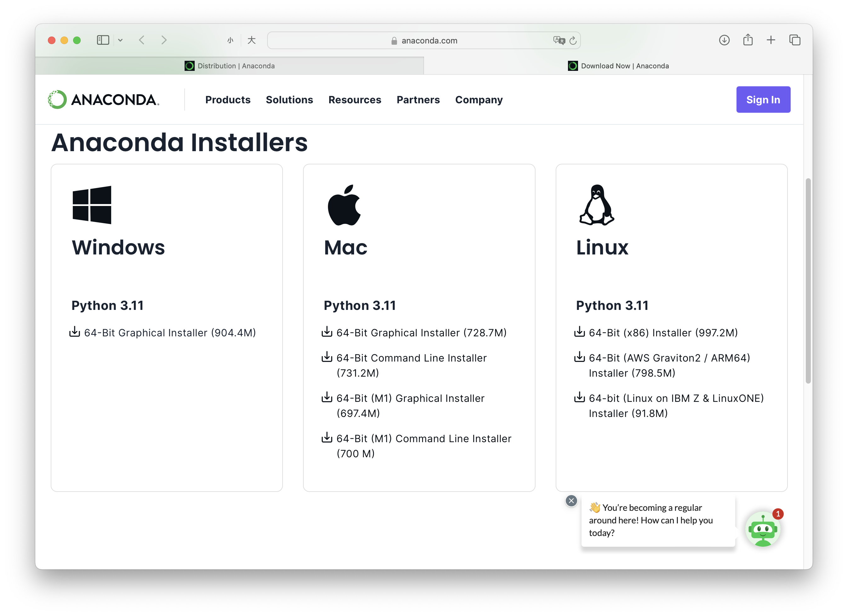
Task: Click download icon beside M1 Command Line Installer
Action: pos(327,438)
